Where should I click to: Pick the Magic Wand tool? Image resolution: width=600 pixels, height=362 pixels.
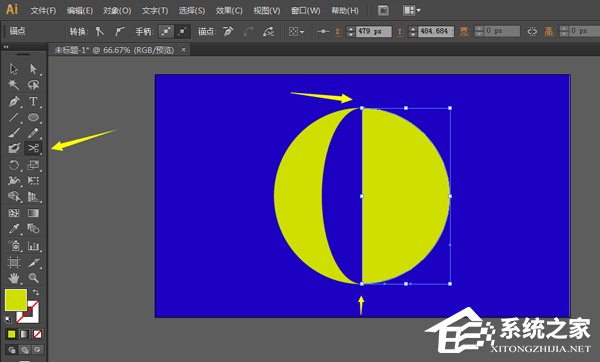click(x=14, y=85)
